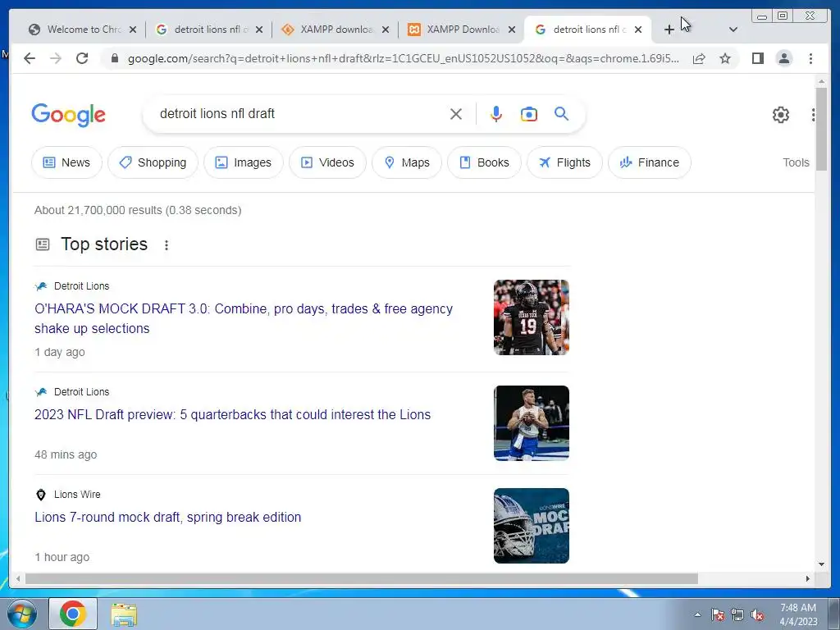840x630 pixels.
Task: Expand the tab search dropdown arrow
Action: pos(733,30)
